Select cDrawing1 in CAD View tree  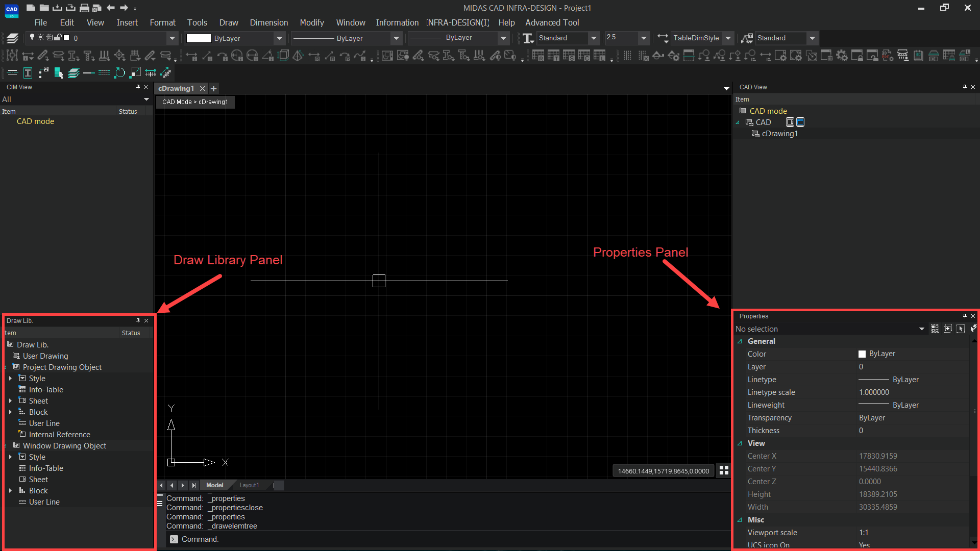tap(779, 134)
